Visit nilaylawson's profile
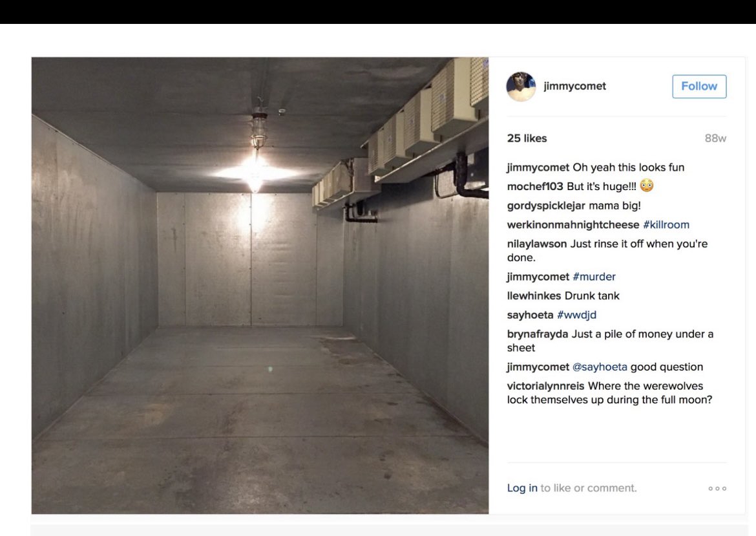The width and height of the screenshot is (756, 536). coord(536,244)
